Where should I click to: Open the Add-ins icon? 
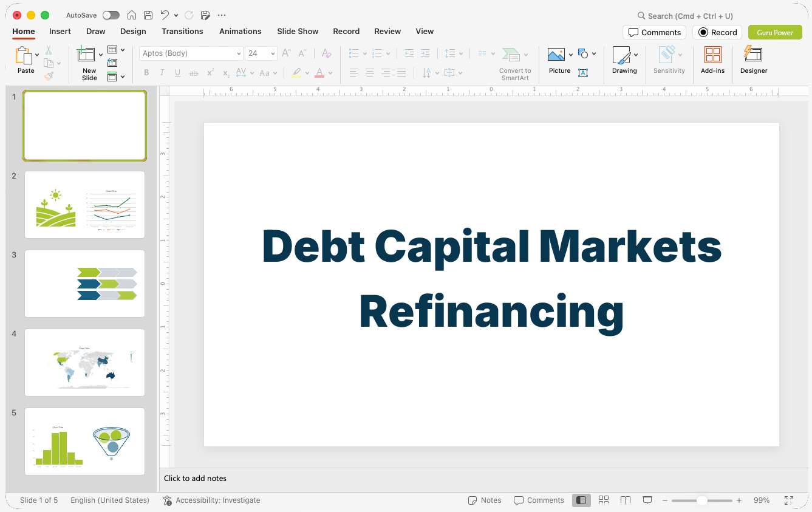tap(712, 55)
